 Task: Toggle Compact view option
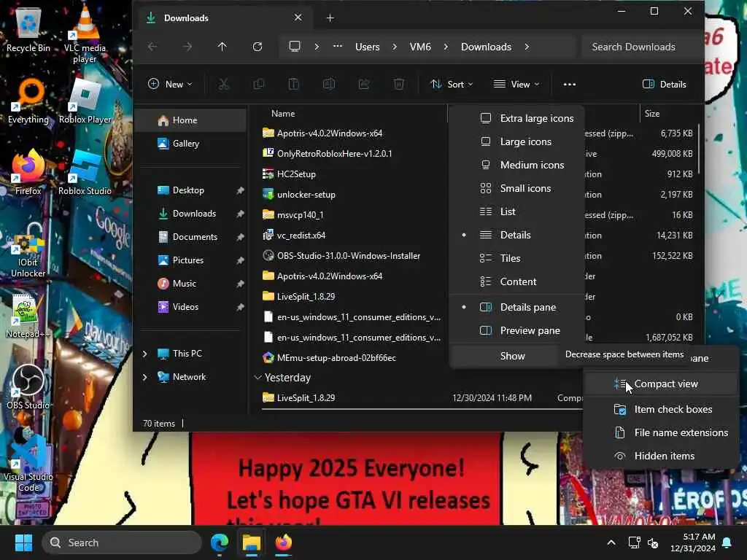pyautogui.click(x=661, y=384)
